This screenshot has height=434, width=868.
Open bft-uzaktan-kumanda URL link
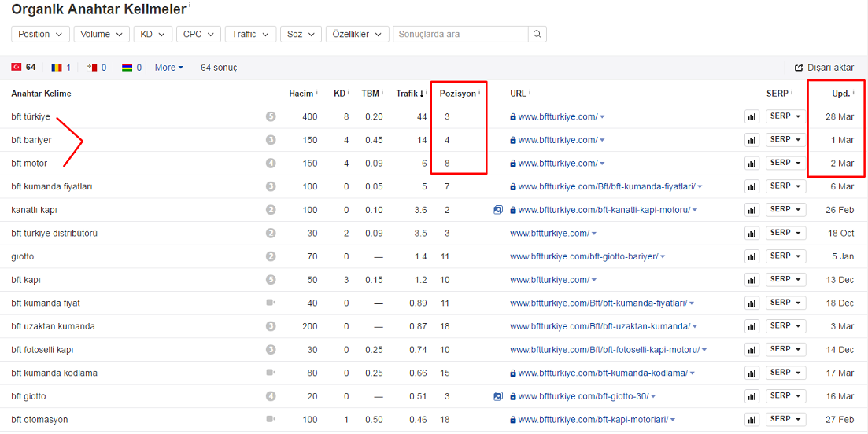tap(600, 326)
